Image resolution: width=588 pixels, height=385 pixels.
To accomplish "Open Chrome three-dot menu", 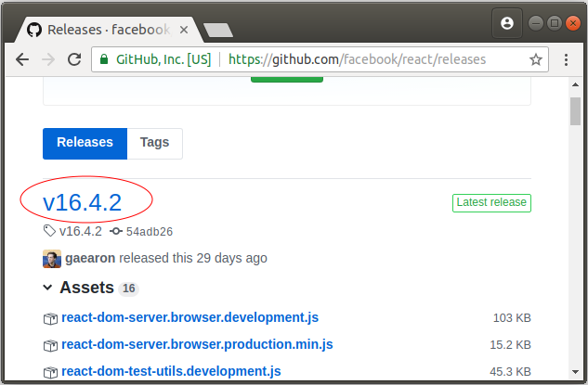I will 567,59.
